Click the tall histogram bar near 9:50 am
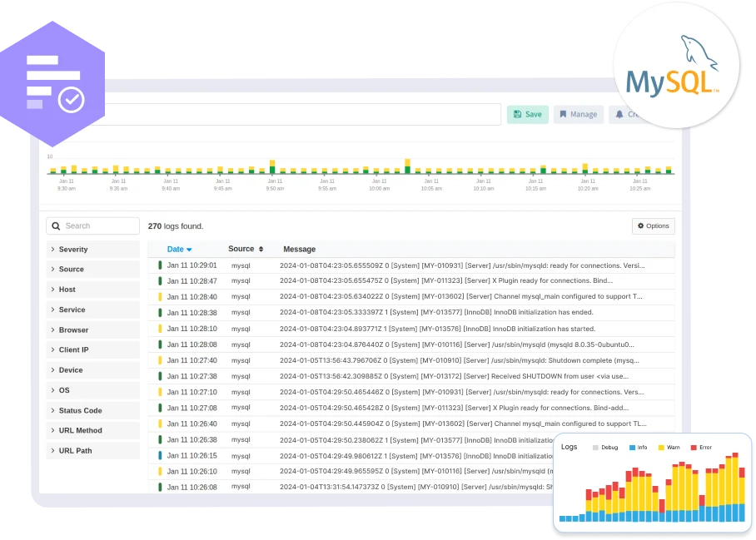This screenshot has width=756, height=540. [x=272, y=166]
